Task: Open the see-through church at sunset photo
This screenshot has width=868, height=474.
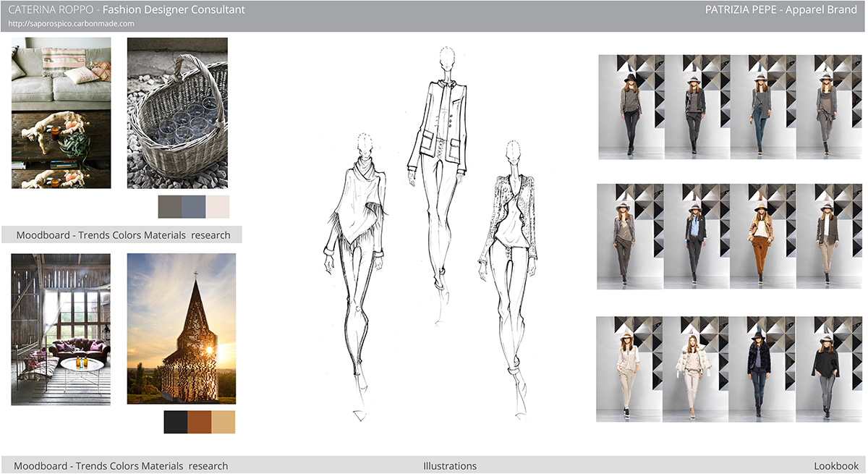Action: pyautogui.click(x=181, y=329)
